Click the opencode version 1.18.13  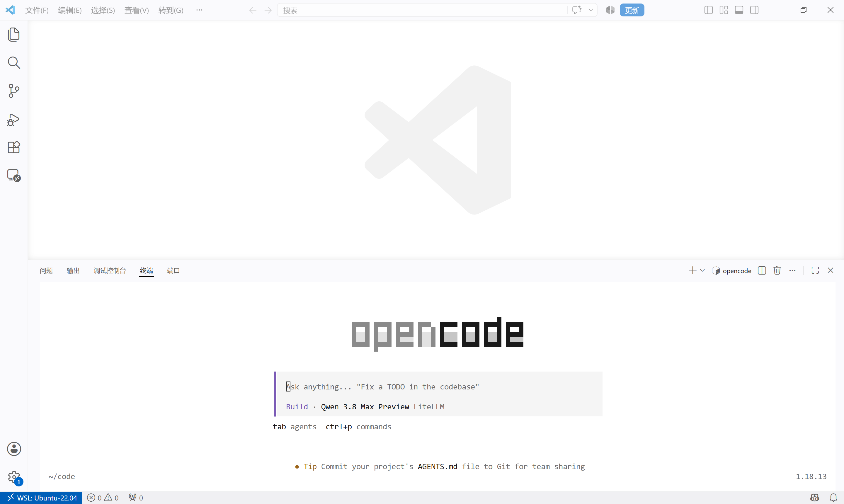(x=811, y=476)
